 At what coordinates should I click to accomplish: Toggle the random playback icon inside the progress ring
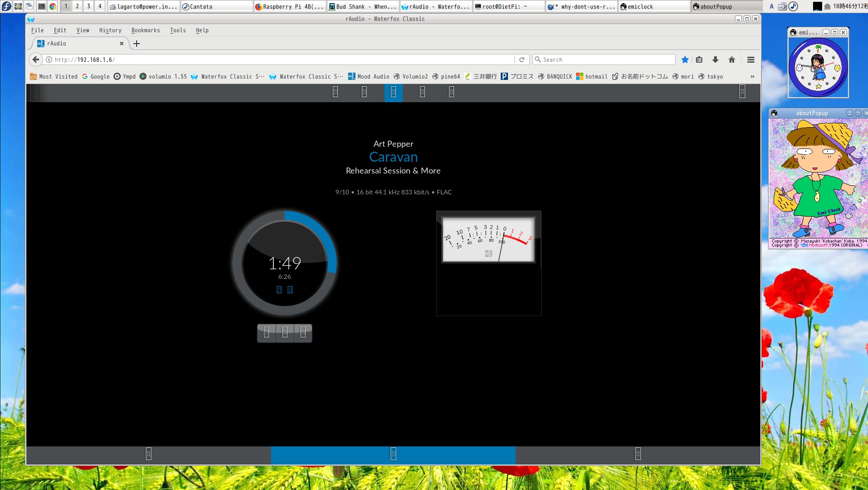coord(290,289)
